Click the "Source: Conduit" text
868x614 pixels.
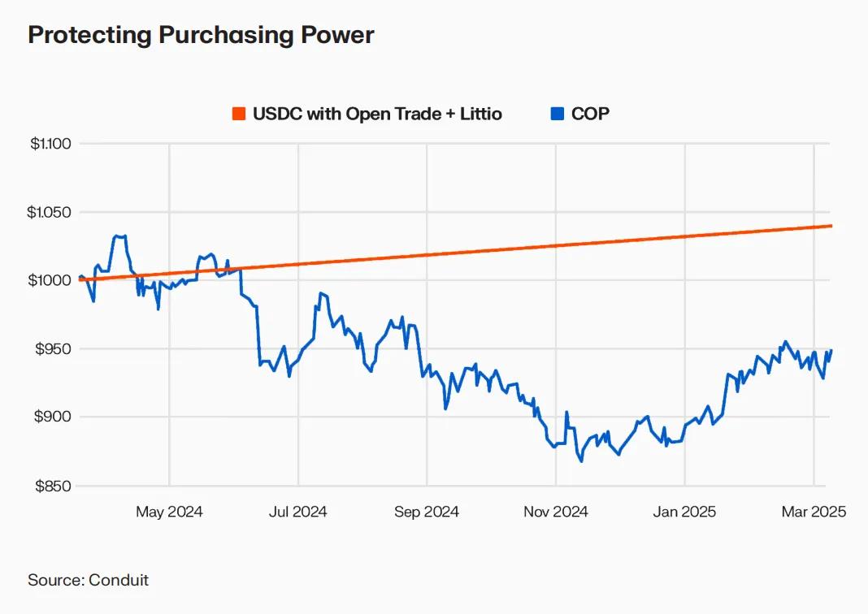pyautogui.click(x=89, y=580)
